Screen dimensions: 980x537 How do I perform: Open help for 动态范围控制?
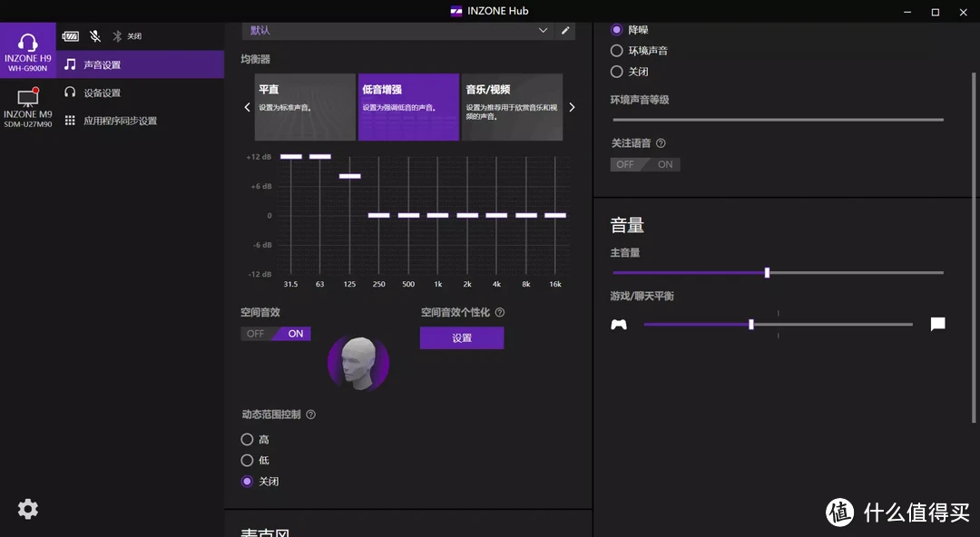(310, 415)
